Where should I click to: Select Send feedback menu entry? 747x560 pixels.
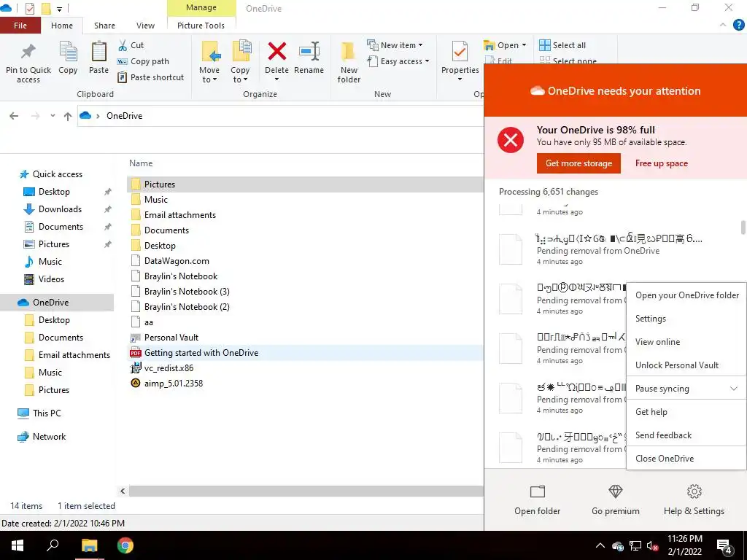pos(686,435)
